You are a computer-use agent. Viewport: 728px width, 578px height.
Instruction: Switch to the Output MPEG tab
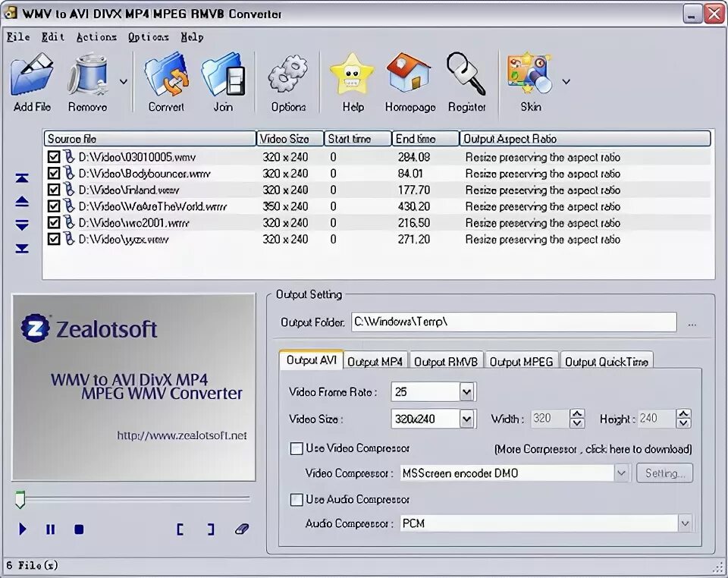[x=522, y=362]
